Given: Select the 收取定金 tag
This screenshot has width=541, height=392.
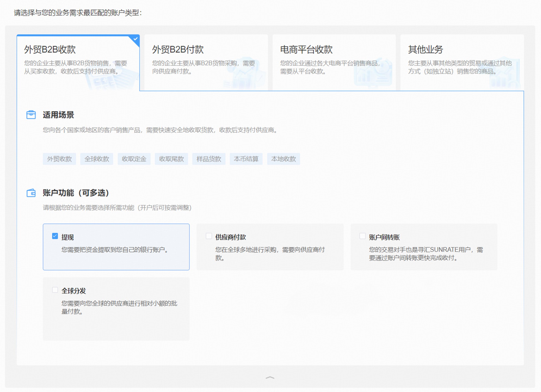Looking at the screenshot, I should (134, 159).
